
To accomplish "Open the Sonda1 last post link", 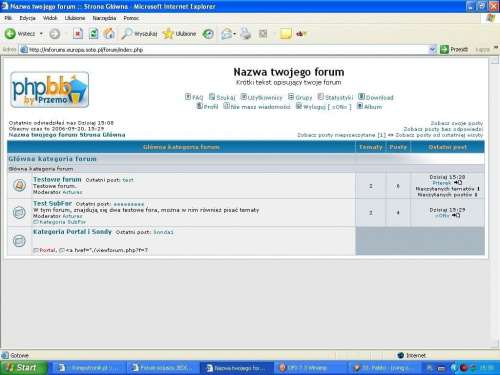I will 163,232.
